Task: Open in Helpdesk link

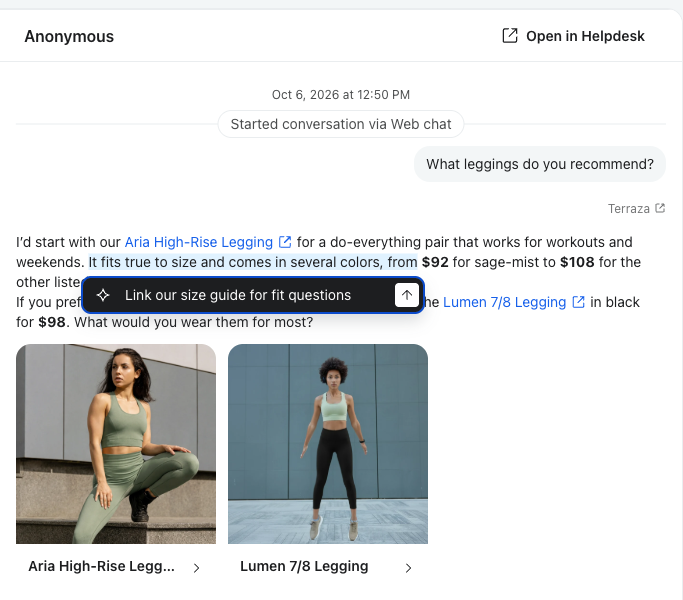Action: click(573, 36)
